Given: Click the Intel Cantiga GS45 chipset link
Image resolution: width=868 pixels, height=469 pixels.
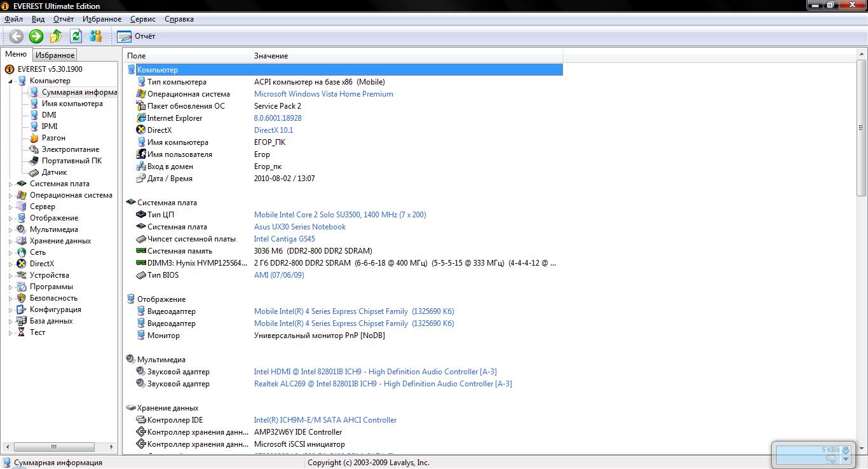Looking at the screenshot, I should [284, 239].
